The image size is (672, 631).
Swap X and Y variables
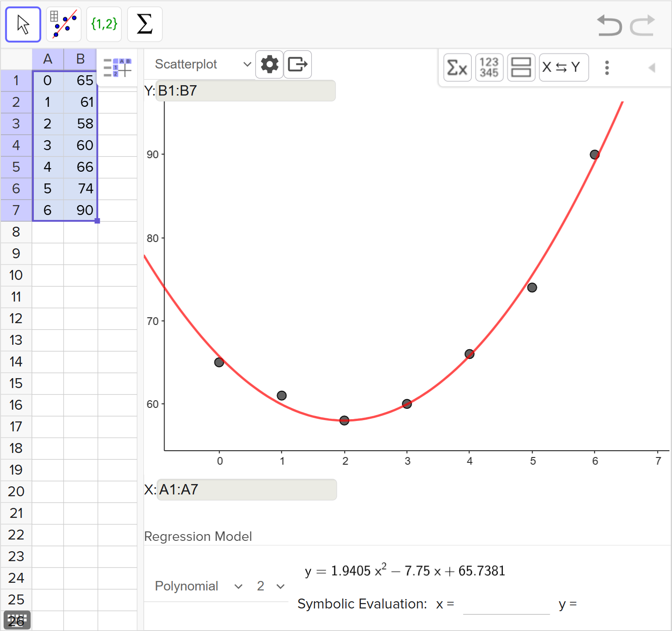[x=564, y=68]
